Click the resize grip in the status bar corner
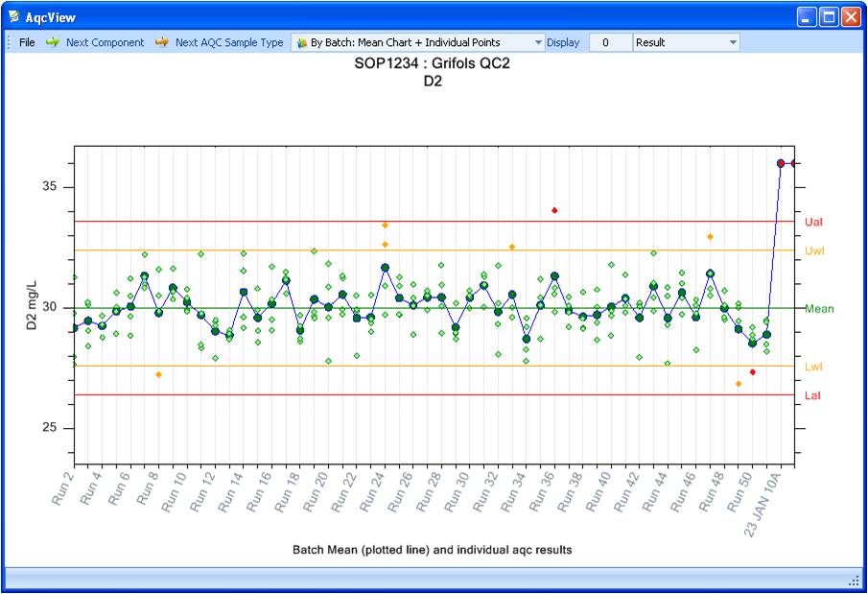868x594 pixels. click(854, 581)
